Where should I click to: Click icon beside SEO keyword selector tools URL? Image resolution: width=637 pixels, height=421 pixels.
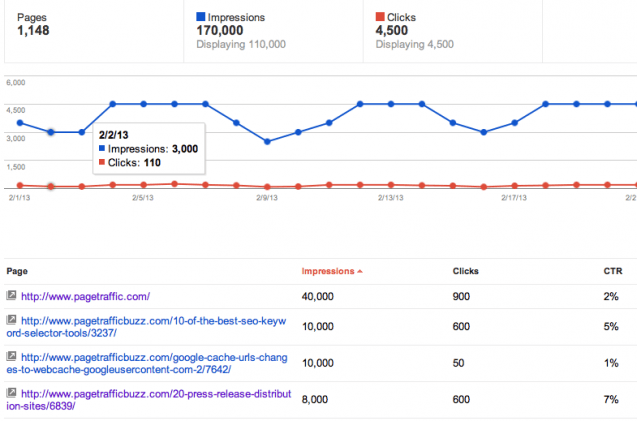pos(11,320)
